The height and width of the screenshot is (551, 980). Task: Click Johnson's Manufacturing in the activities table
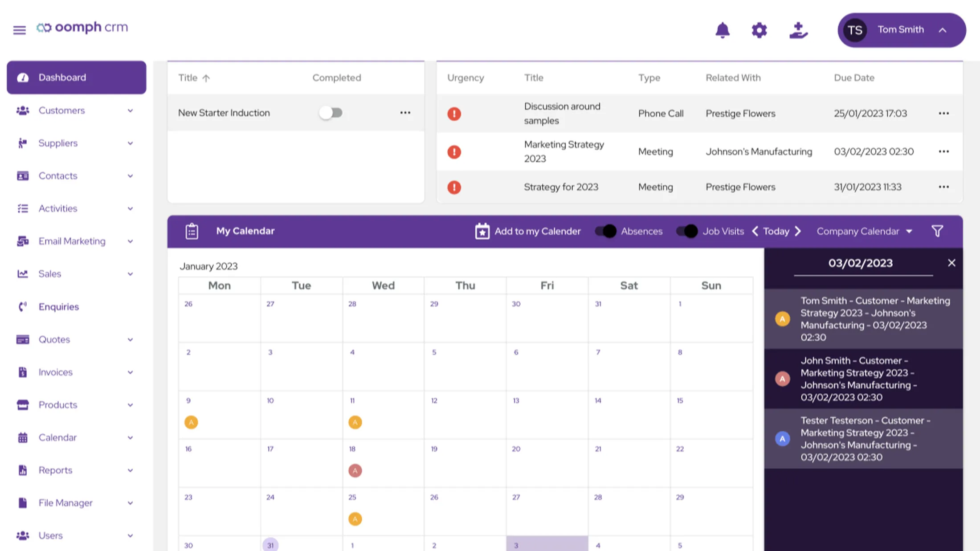pos(759,152)
